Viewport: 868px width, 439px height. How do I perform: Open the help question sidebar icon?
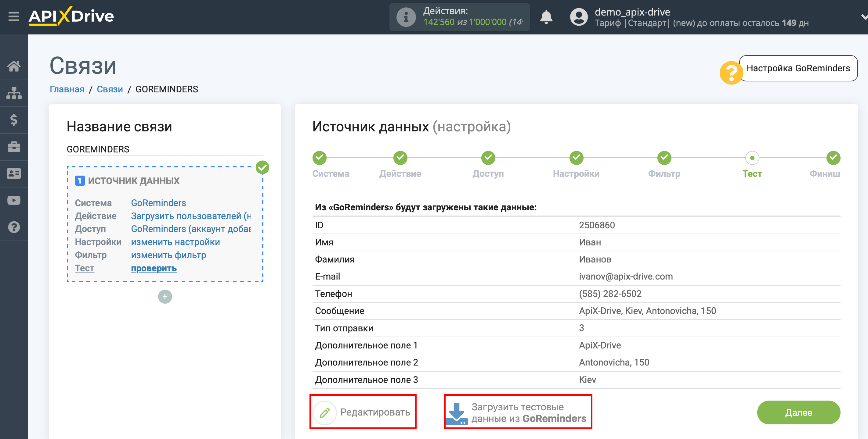tap(14, 228)
